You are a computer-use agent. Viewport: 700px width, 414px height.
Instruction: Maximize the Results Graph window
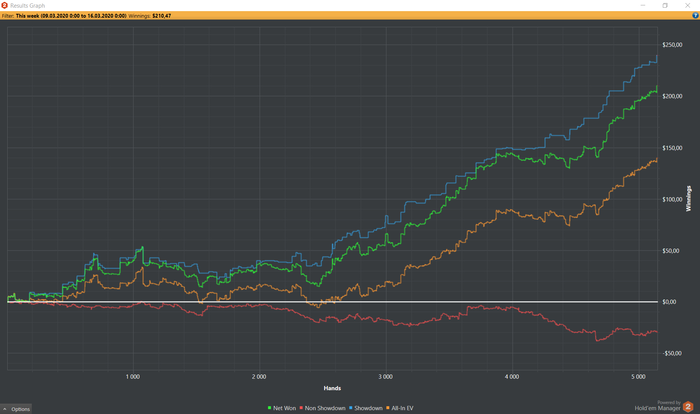[665, 5]
